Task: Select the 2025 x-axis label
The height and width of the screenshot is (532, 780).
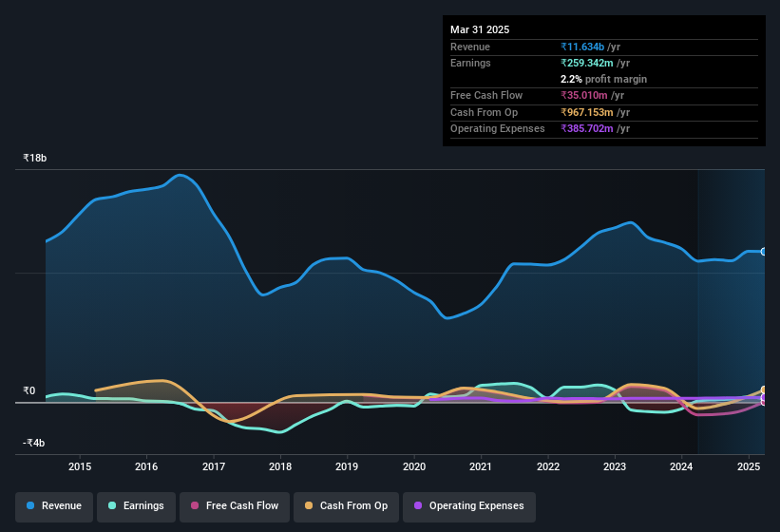Action: coord(748,466)
